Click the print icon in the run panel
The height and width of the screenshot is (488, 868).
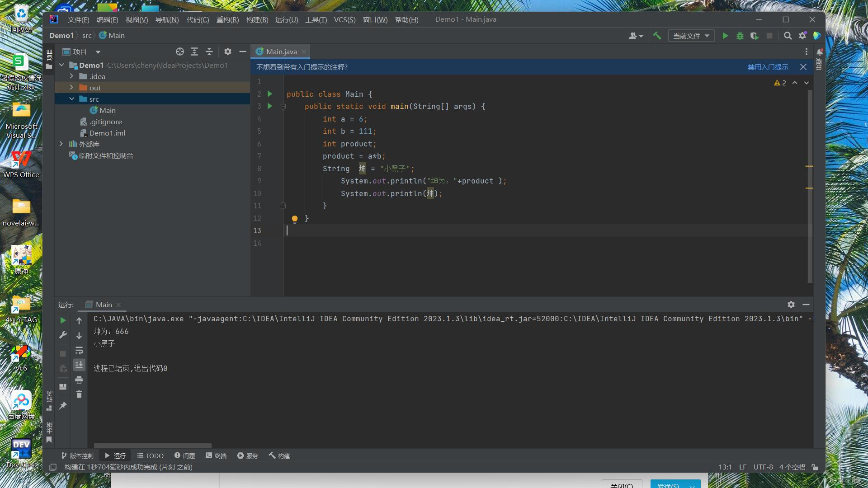pos(79,380)
